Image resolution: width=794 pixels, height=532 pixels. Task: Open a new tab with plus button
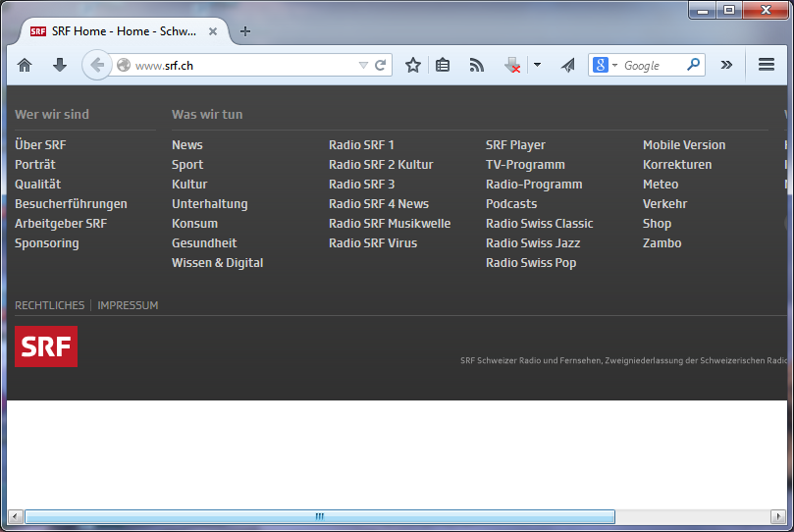245,31
